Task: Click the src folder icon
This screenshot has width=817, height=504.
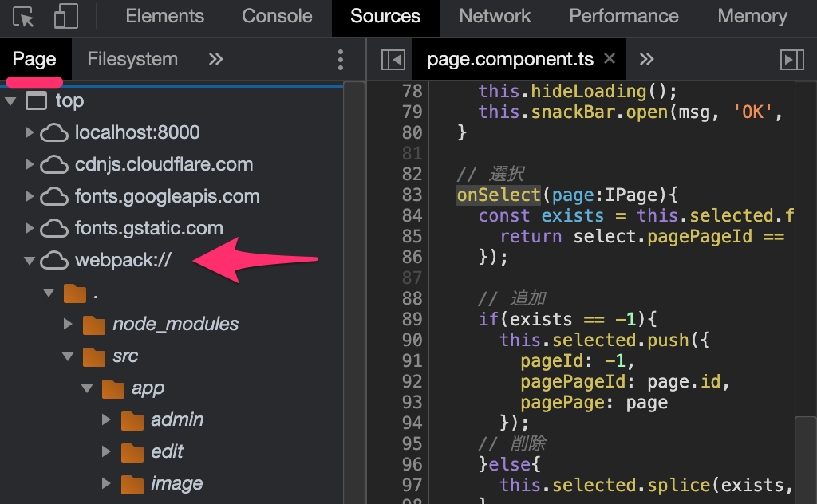Action: 94,356
